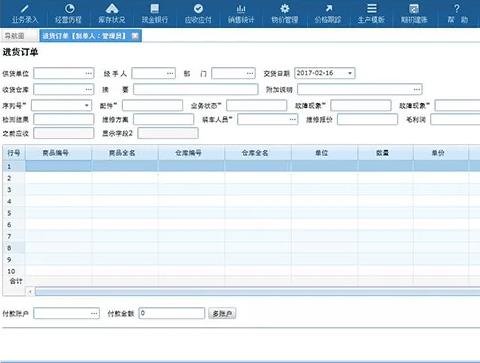Screen dimensions: 480x363
Task: Switch to the 导航图 tab
Action: tap(19, 36)
